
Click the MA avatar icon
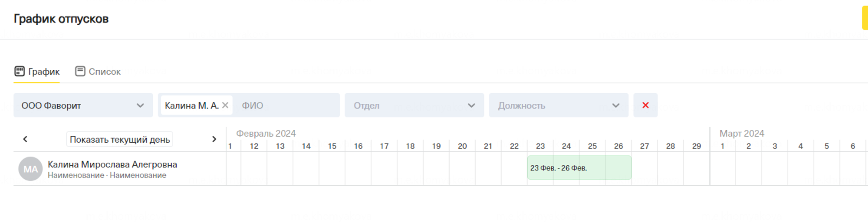tap(30, 169)
